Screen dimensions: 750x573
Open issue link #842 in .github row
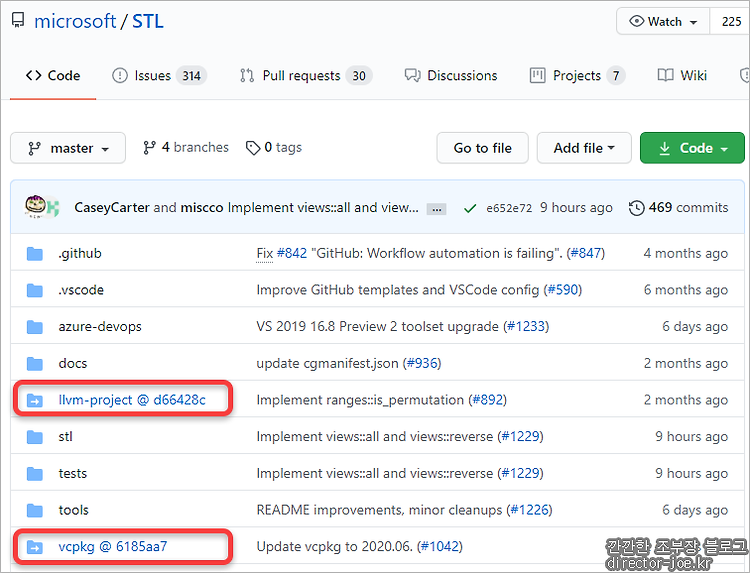(x=292, y=253)
